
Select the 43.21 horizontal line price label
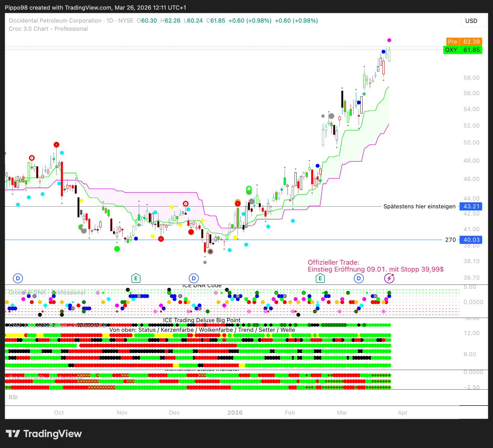pyautogui.click(x=471, y=207)
